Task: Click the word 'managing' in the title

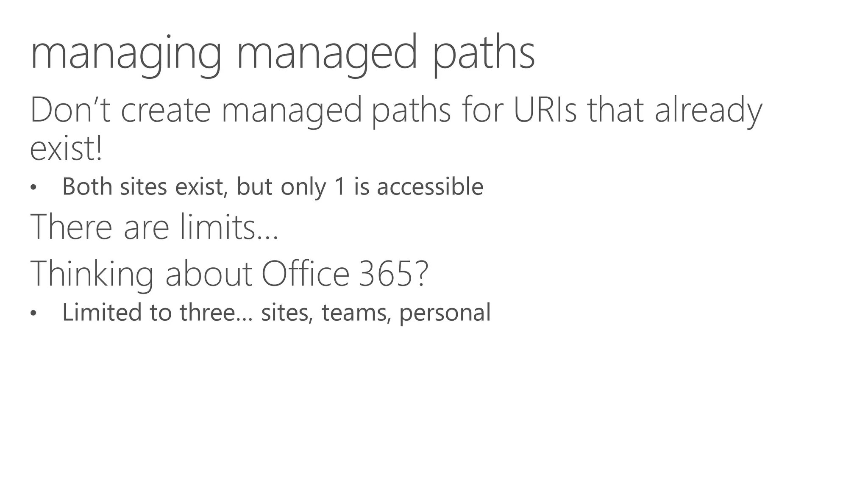Action: point(126,54)
